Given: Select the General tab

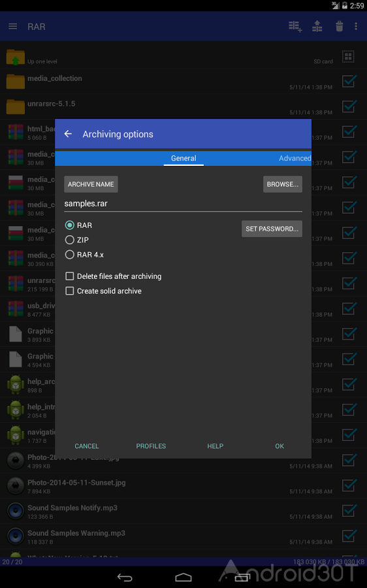Looking at the screenshot, I should [x=183, y=158].
